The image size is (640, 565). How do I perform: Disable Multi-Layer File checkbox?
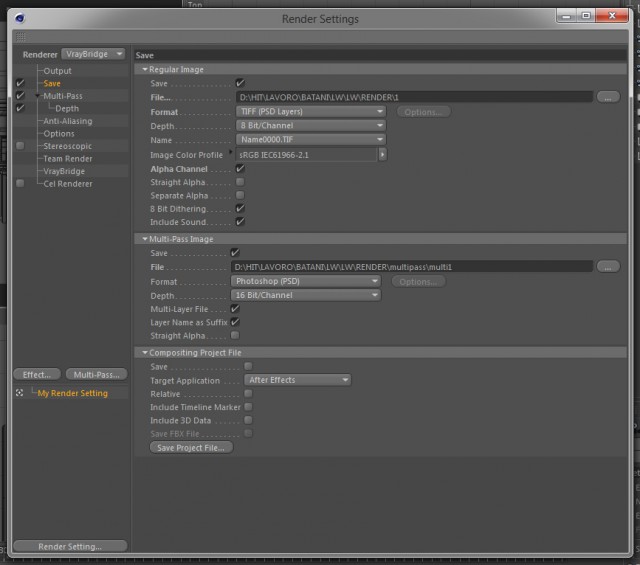235,309
